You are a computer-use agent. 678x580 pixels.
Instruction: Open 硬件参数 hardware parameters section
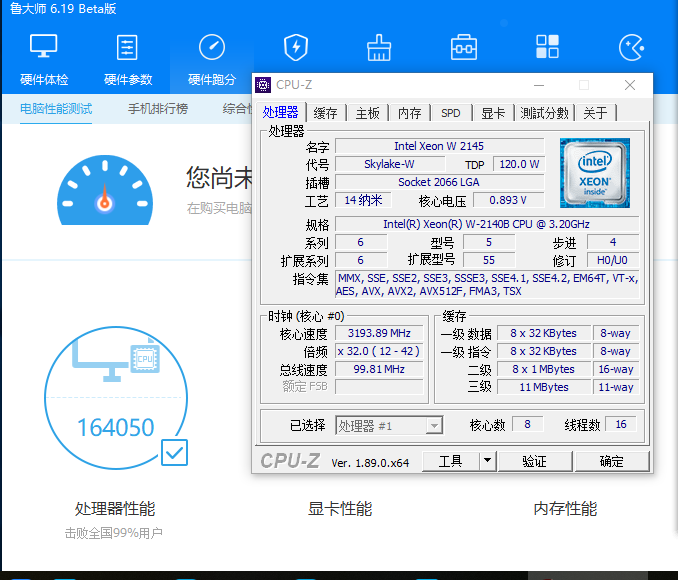128,59
